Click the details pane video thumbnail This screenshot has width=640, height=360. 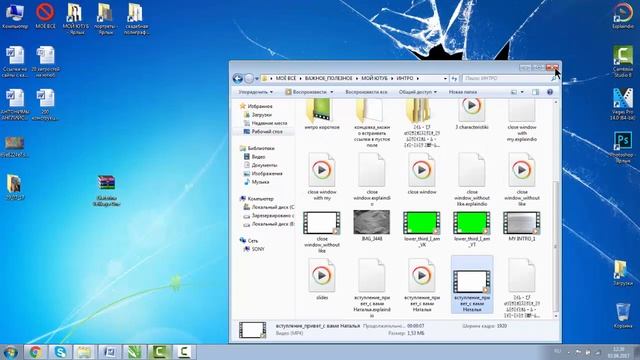click(x=252, y=330)
